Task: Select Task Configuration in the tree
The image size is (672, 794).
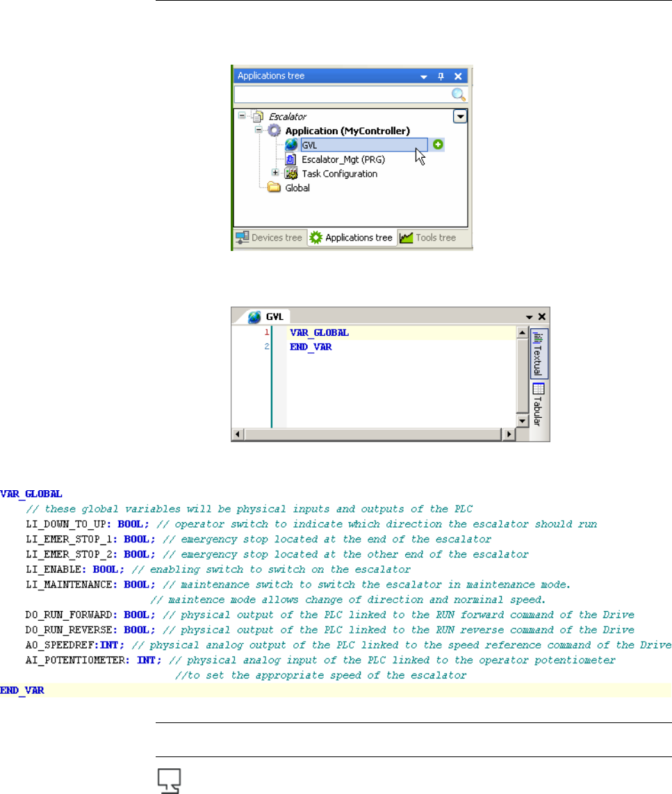Action: point(340,174)
